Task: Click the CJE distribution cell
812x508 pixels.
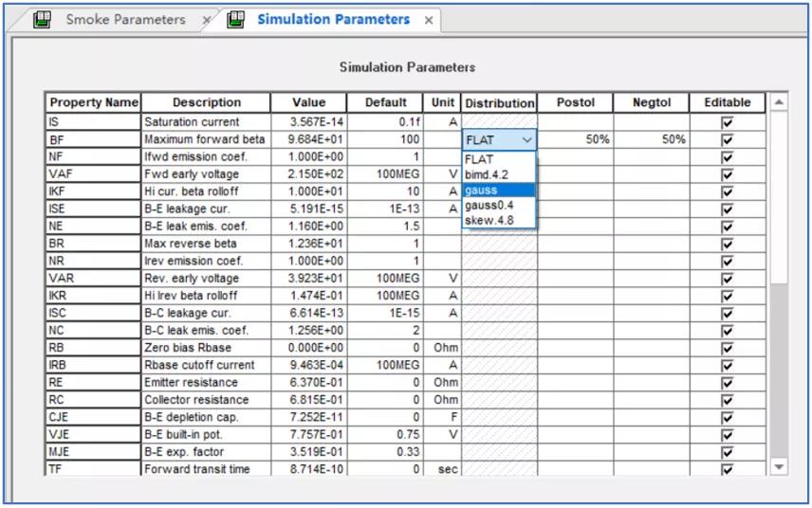Action: pyautogui.click(x=499, y=417)
